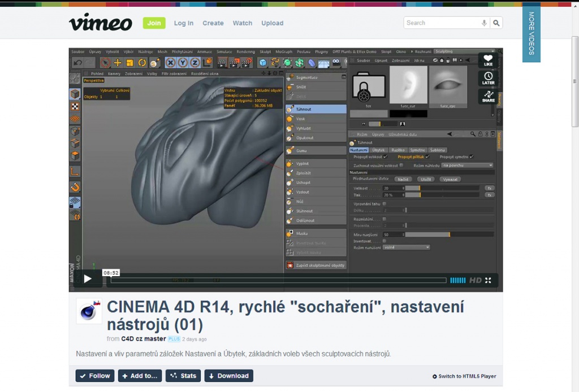Click the video progress bar
The height and width of the screenshot is (392, 579).
pyautogui.click(x=278, y=280)
